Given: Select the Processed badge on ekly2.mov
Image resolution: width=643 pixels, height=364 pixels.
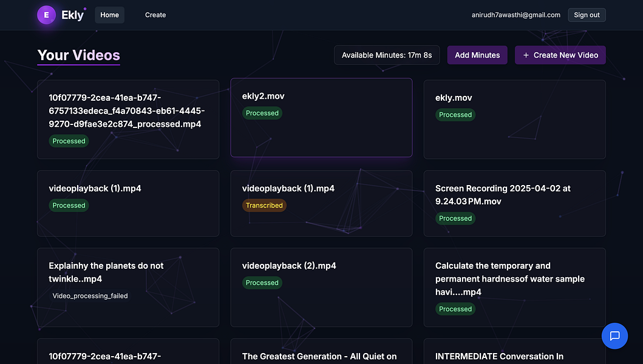Looking at the screenshot, I should (262, 113).
